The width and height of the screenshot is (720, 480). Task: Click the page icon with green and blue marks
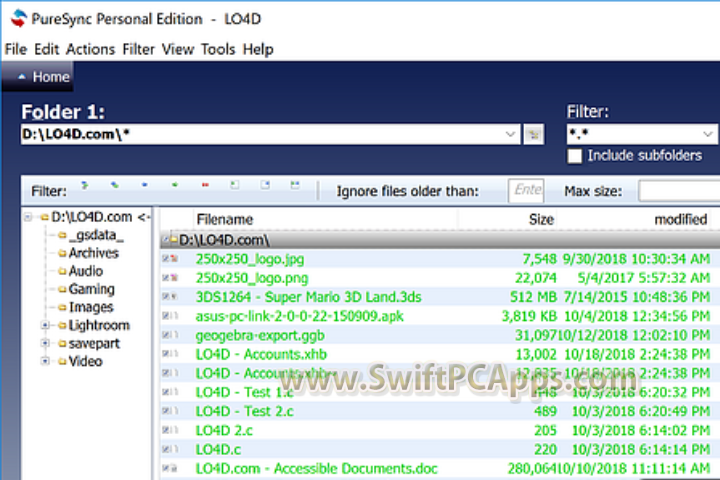pos(295,185)
